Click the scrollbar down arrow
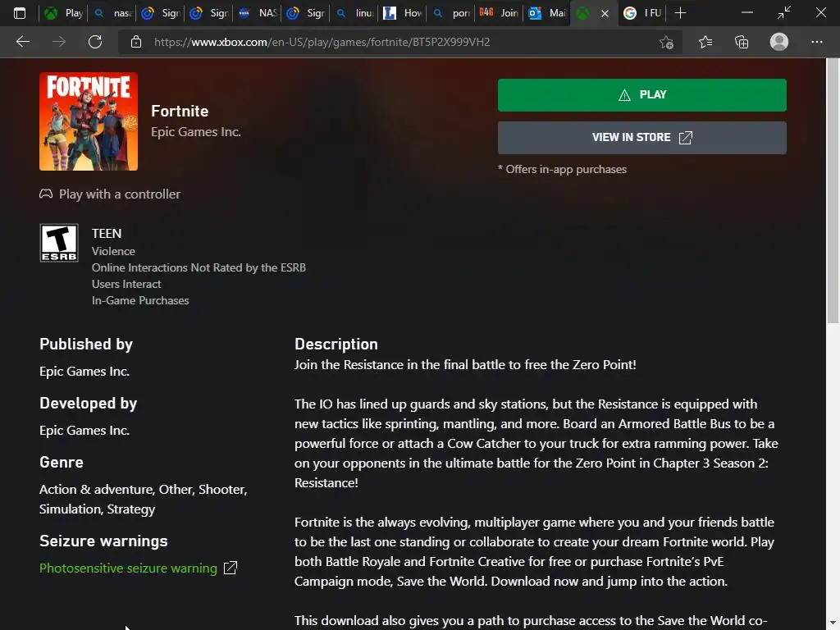Viewport: 840px width, 630px height. click(x=833, y=624)
